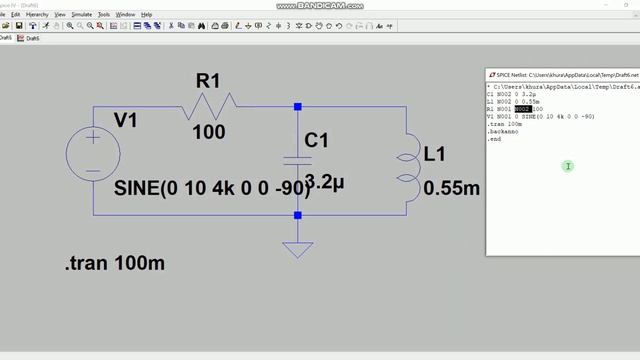
Task: Open Print Setup from the toolbar
Action: (215, 26)
